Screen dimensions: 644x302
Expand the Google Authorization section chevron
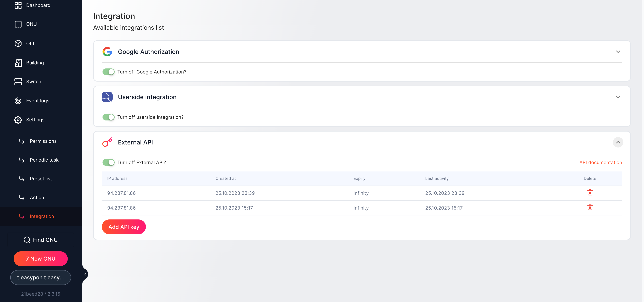[618, 52]
